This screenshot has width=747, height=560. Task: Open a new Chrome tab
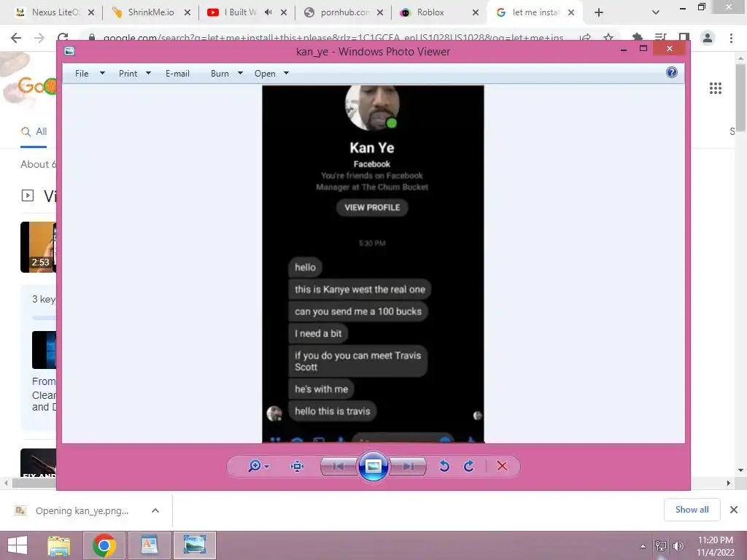[599, 13]
